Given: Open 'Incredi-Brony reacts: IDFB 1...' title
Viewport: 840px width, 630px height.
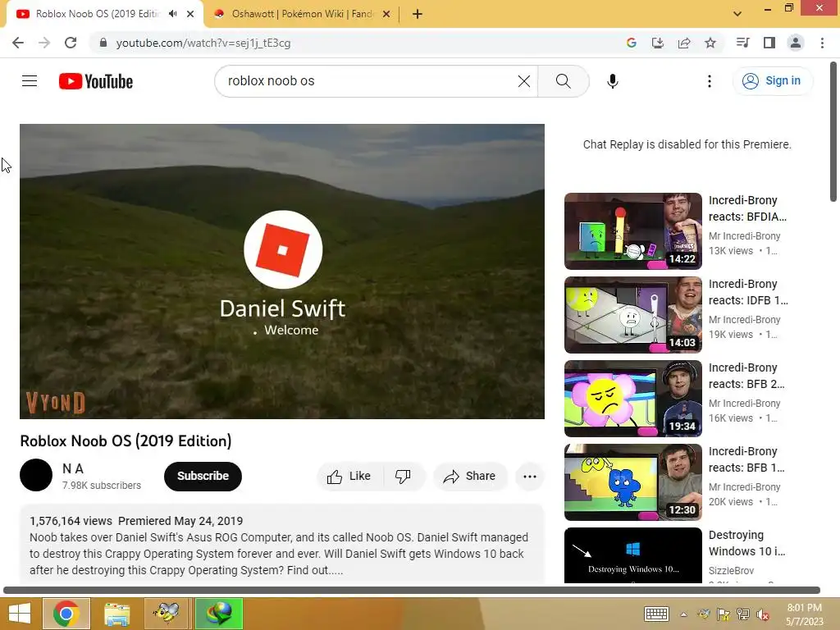Looking at the screenshot, I should pyautogui.click(x=748, y=292).
